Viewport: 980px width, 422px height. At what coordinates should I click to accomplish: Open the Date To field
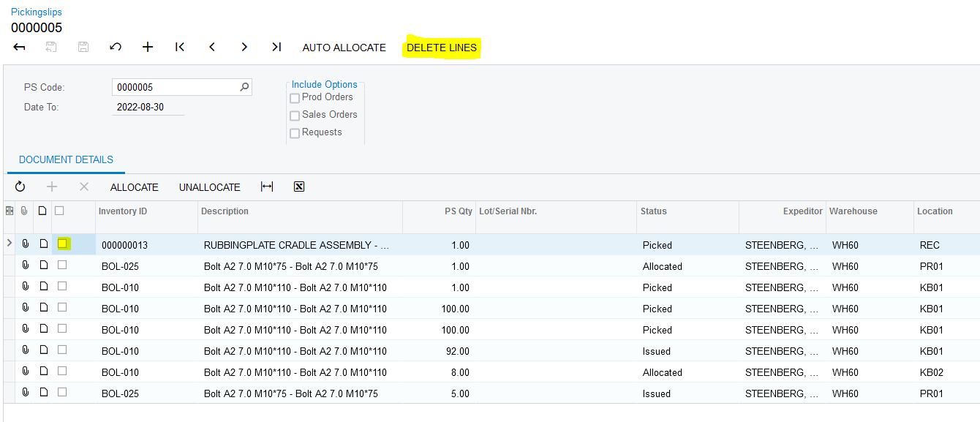point(149,107)
